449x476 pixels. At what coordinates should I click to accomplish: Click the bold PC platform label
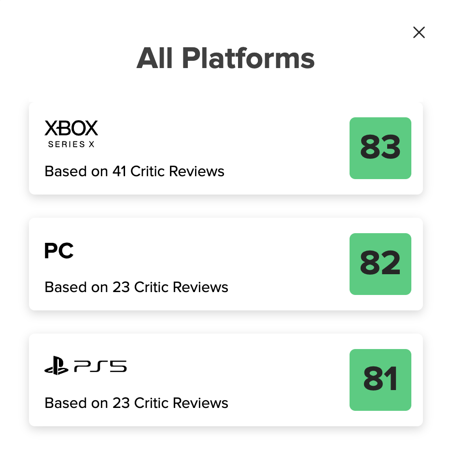click(x=59, y=251)
